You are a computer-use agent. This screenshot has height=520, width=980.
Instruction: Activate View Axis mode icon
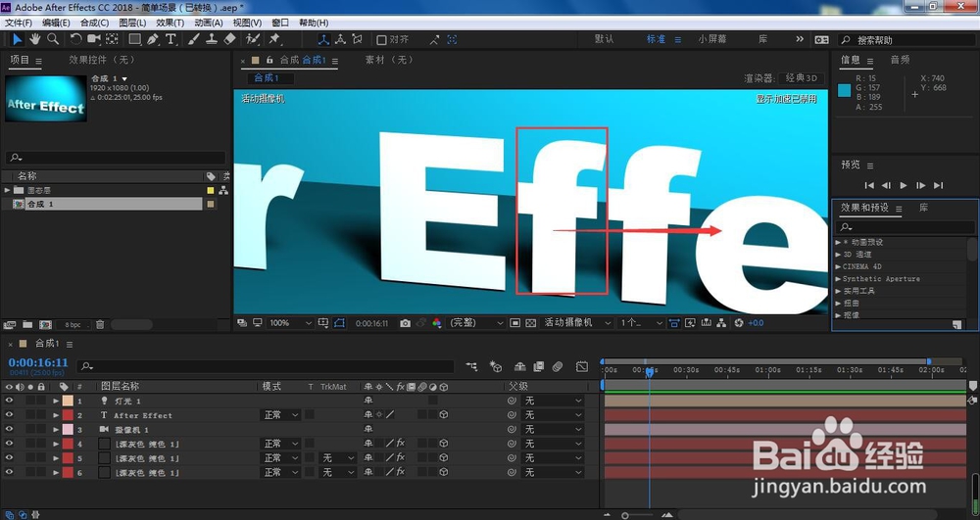pos(358,39)
